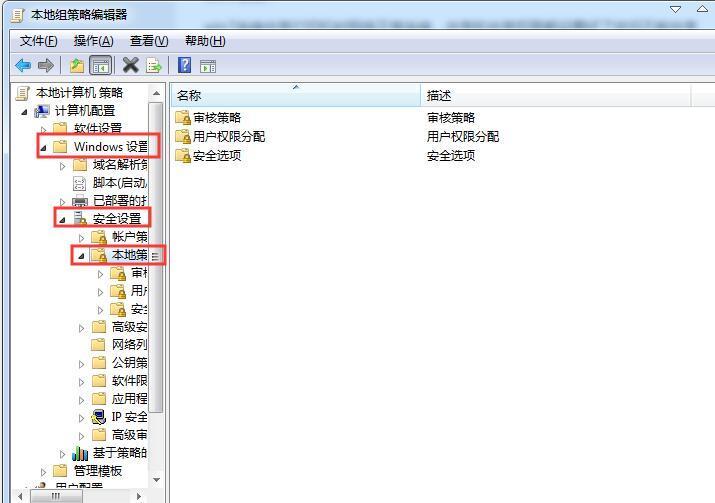This screenshot has height=503, width=715.
Task: Expand the 公钥策 node
Action: (x=82, y=364)
